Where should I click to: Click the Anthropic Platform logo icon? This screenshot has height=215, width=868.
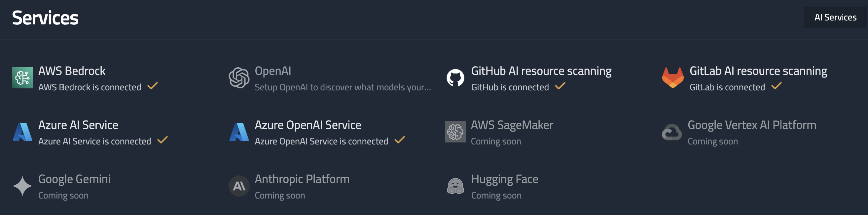[x=239, y=186]
